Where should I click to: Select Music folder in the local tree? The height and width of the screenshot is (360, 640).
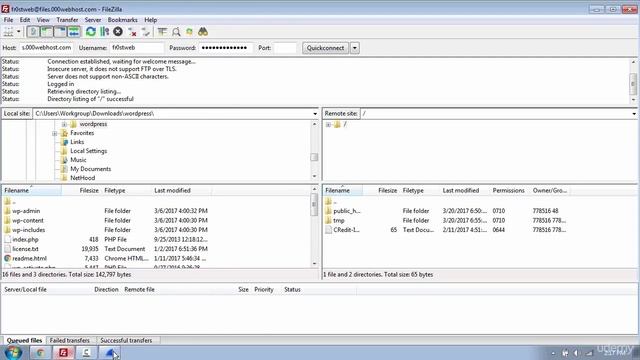tap(78, 160)
